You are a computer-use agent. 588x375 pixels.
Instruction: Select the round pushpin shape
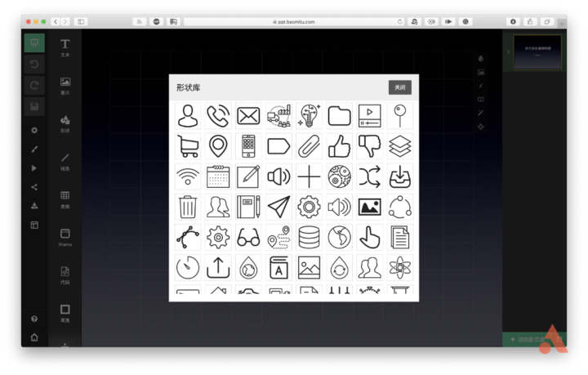point(399,116)
